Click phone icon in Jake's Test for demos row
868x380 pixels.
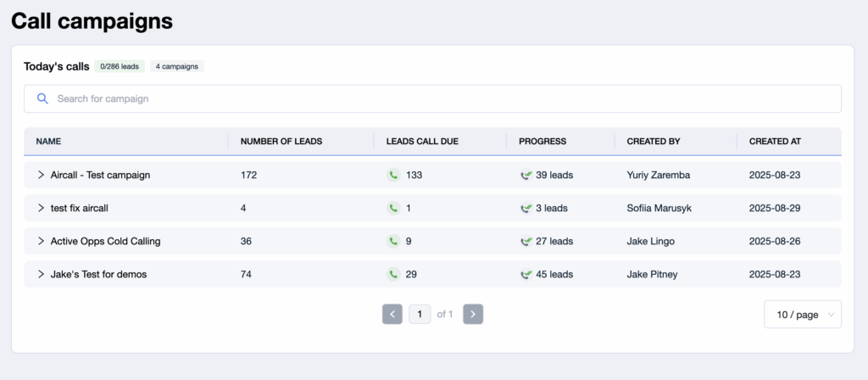(393, 274)
